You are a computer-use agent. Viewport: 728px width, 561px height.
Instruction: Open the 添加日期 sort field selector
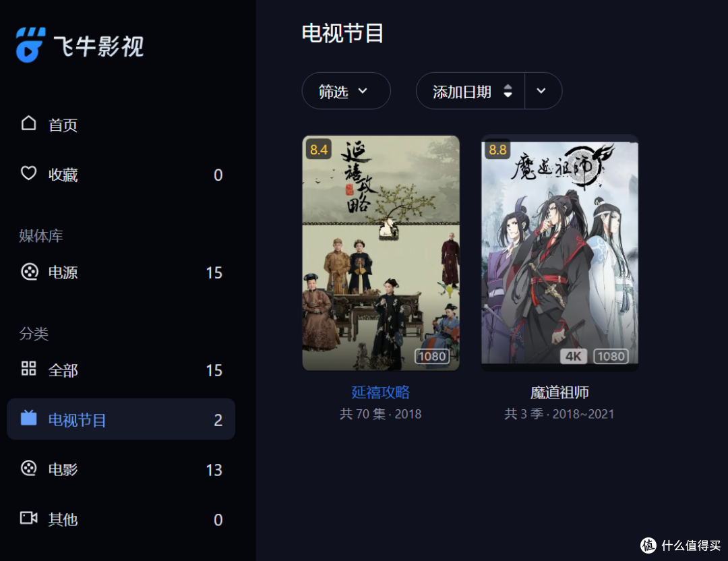point(471,91)
